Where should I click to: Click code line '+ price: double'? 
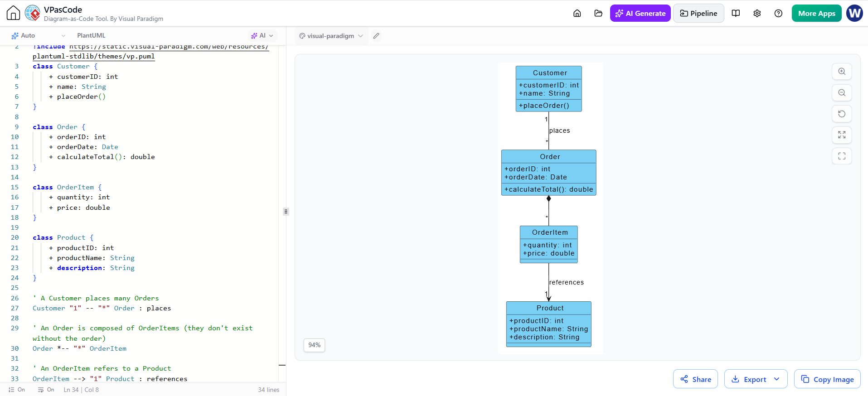79,208
